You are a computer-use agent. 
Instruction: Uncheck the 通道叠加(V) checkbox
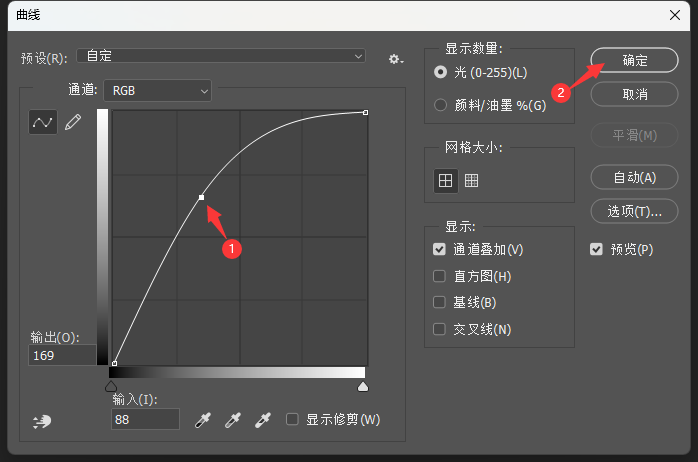(x=439, y=249)
